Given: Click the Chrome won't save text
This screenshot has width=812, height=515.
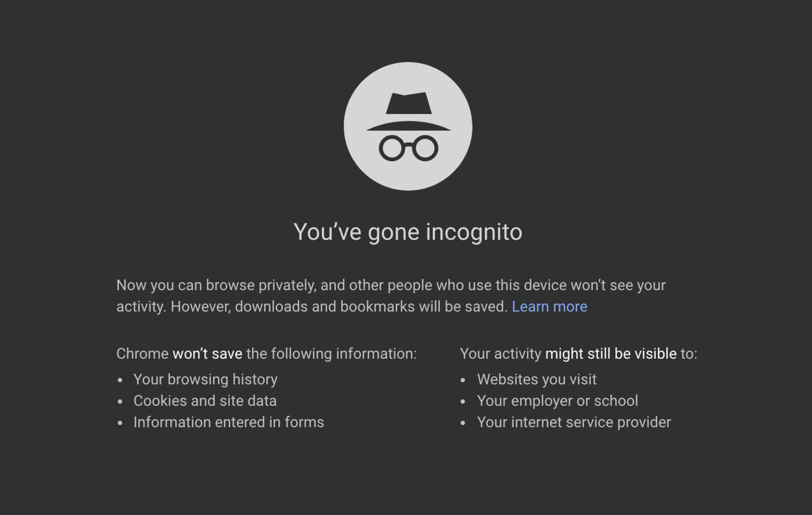Looking at the screenshot, I should point(207,354).
